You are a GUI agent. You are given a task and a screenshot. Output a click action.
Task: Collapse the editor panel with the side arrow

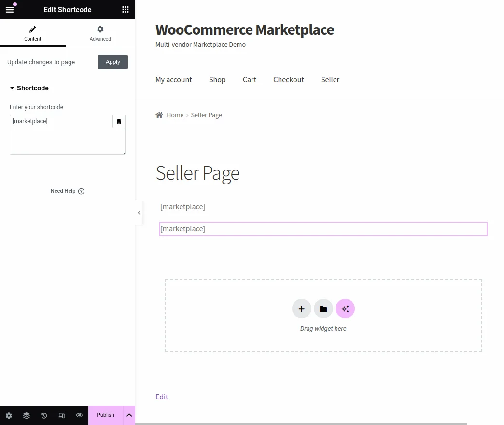(x=139, y=212)
